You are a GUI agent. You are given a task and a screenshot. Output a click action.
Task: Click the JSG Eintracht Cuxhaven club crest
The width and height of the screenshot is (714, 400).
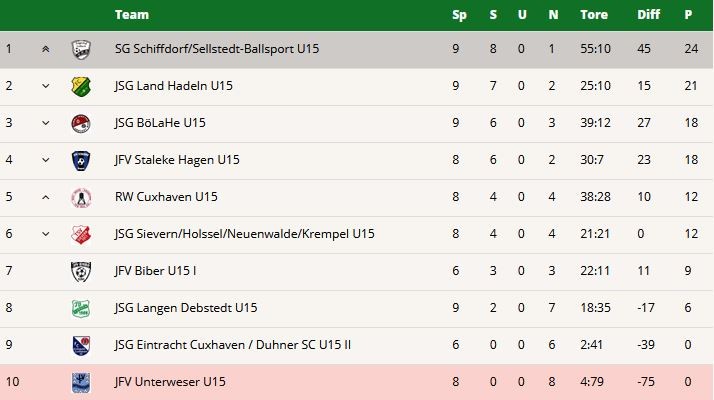tap(81, 345)
